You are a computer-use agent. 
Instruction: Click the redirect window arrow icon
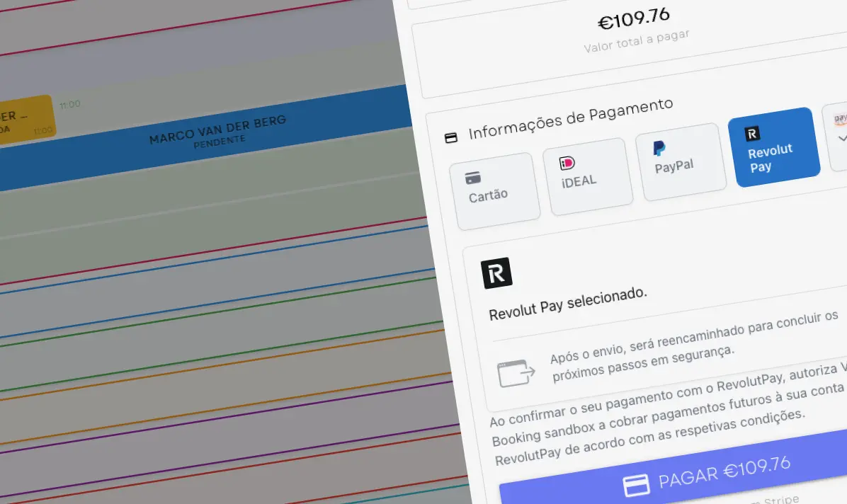516,373
